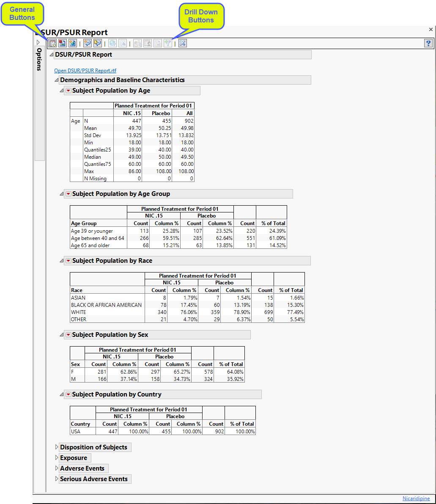
Task: Click the speech bubble with starburst toolbar icon
Action: tap(88, 43)
